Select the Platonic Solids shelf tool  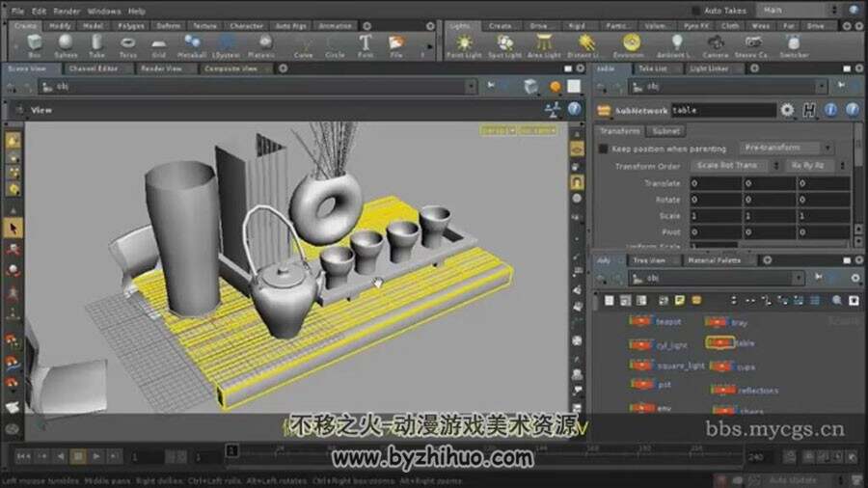click(261, 45)
